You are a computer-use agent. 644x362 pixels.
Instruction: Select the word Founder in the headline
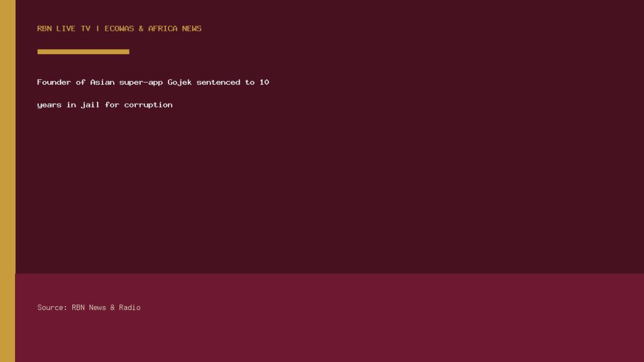54,82
